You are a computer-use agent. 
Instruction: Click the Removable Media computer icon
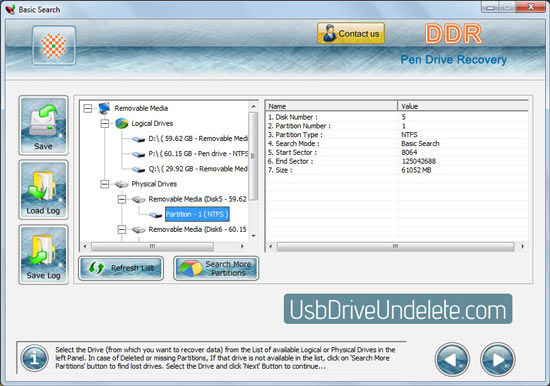(x=105, y=108)
